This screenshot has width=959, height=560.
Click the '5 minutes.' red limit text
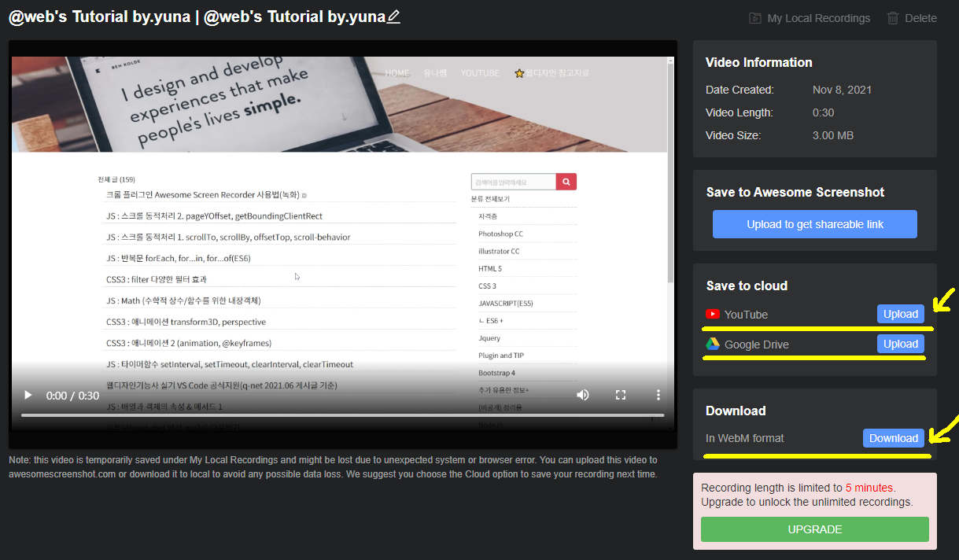870,488
